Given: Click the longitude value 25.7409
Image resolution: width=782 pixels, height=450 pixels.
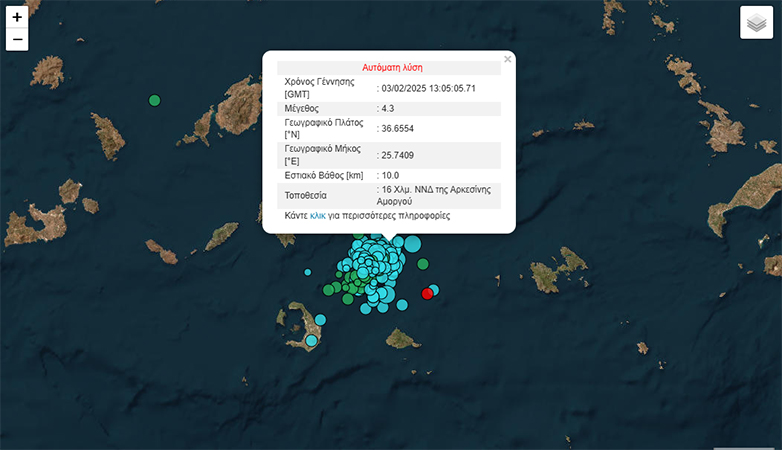Looking at the screenshot, I should point(397,155).
